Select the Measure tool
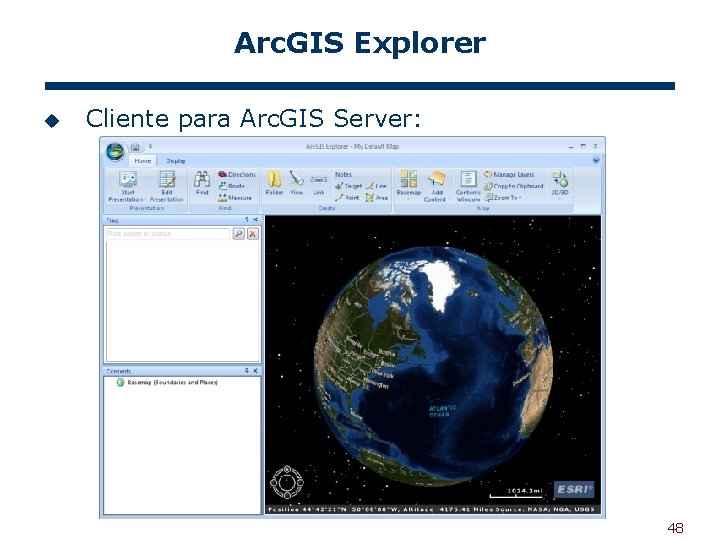The height and width of the screenshot is (540, 720). tap(235, 197)
